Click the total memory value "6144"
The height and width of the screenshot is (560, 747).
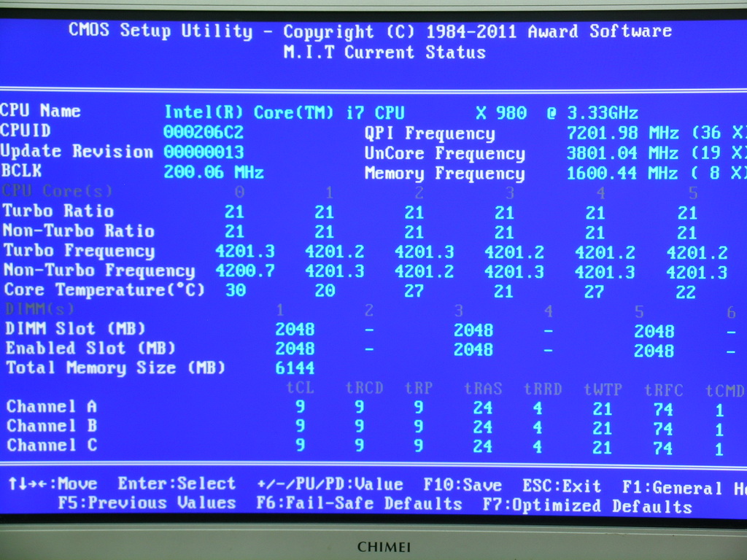pyautogui.click(x=295, y=368)
